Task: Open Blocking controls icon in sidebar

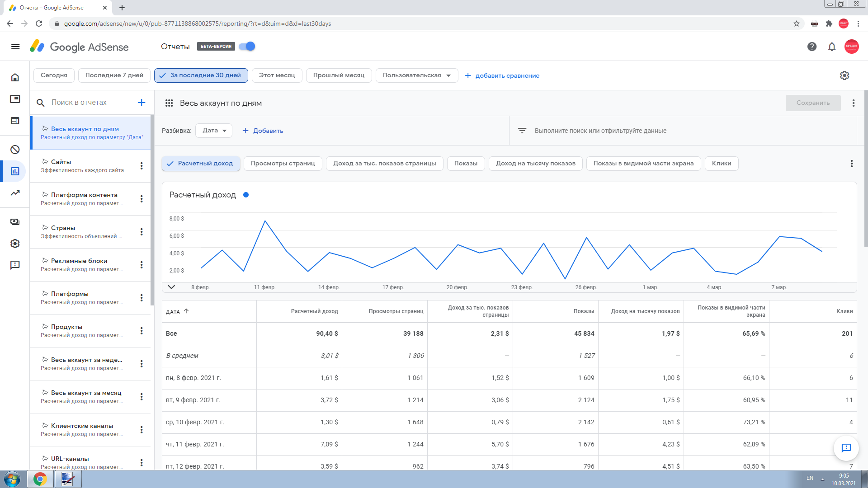Action: tap(15, 150)
